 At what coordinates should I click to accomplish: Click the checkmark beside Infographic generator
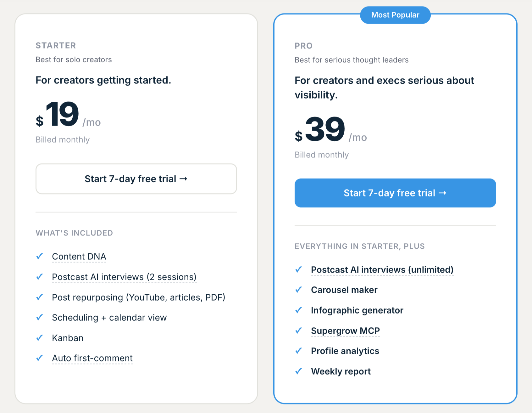(299, 310)
